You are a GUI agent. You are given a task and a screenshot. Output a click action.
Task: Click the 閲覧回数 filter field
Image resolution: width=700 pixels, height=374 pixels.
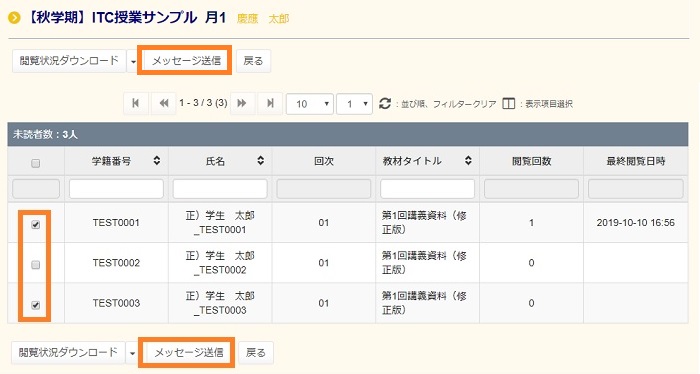click(531, 189)
